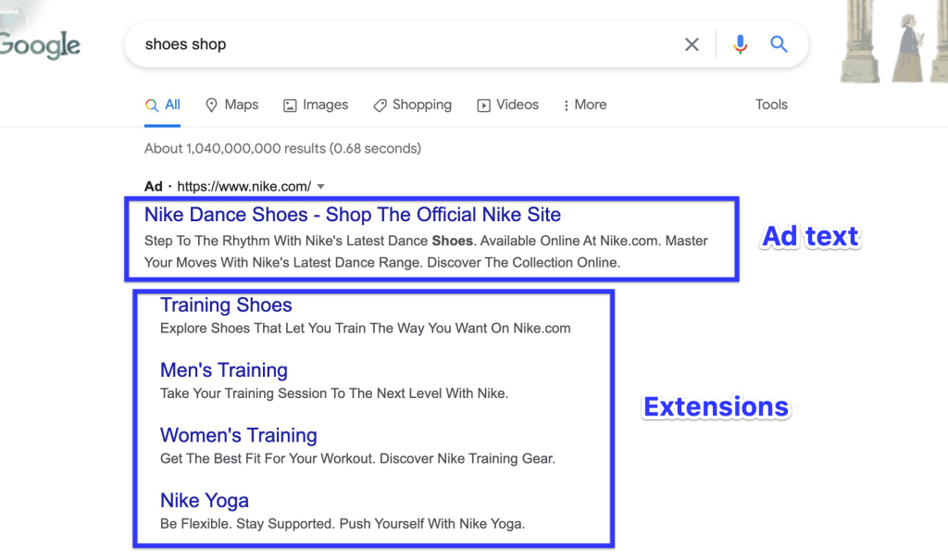Open the Women's Training sitelink
Screen dimensions: 948x560
[x=239, y=435]
